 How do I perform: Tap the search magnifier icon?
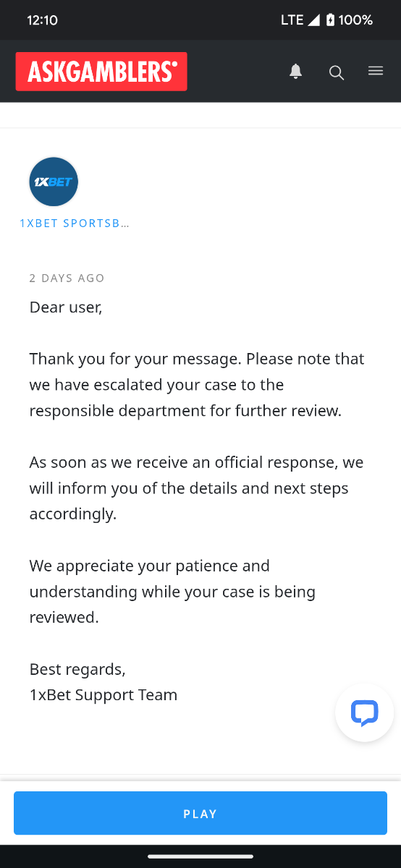coord(337,72)
